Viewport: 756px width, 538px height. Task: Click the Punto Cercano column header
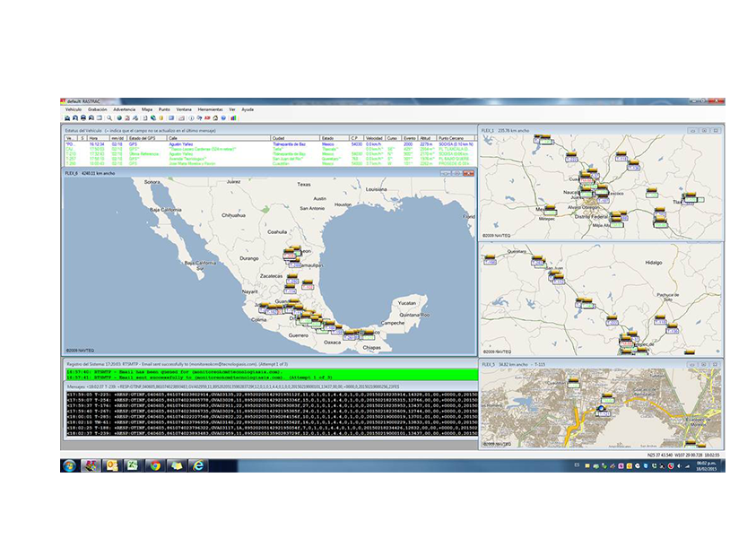click(456, 138)
